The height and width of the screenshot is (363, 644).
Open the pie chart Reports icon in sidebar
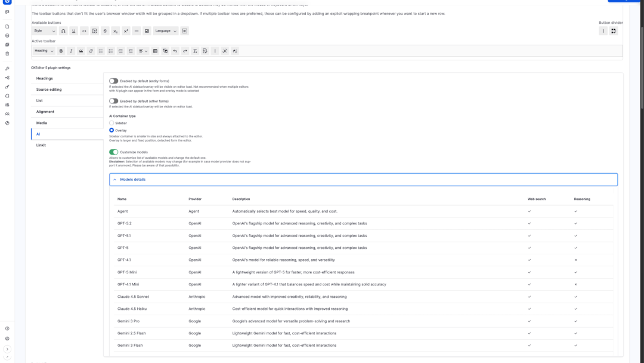pyautogui.click(x=7, y=123)
